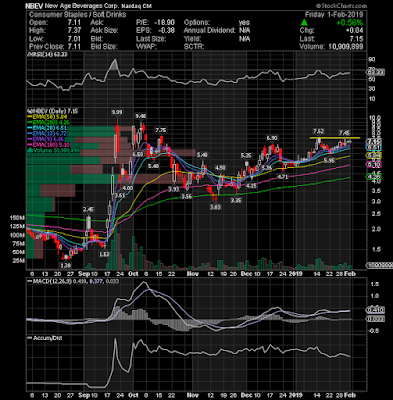Click the green EMA(200) value tag on axis
The image size is (393, 400).
tap(375, 177)
